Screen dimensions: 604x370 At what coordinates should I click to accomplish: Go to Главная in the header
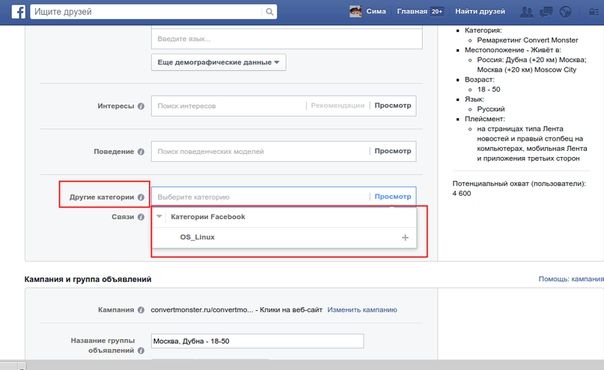click(412, 12)
